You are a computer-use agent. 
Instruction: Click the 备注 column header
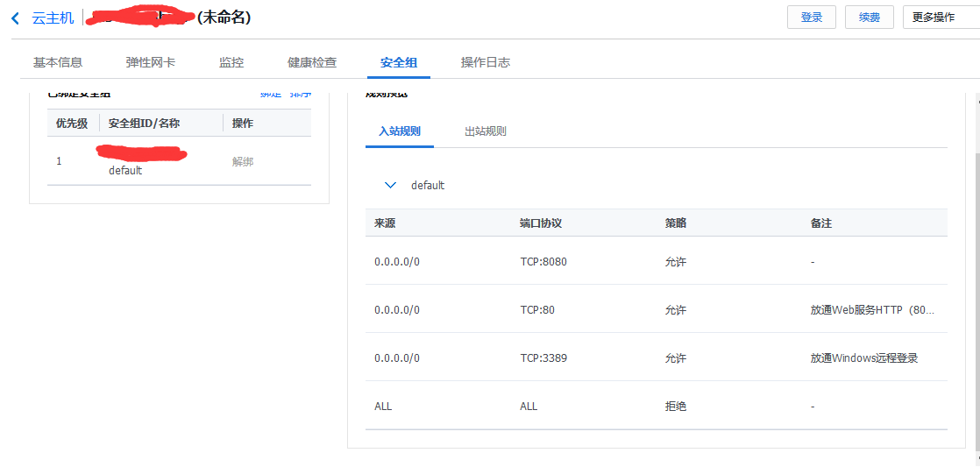tap(821, 223)
